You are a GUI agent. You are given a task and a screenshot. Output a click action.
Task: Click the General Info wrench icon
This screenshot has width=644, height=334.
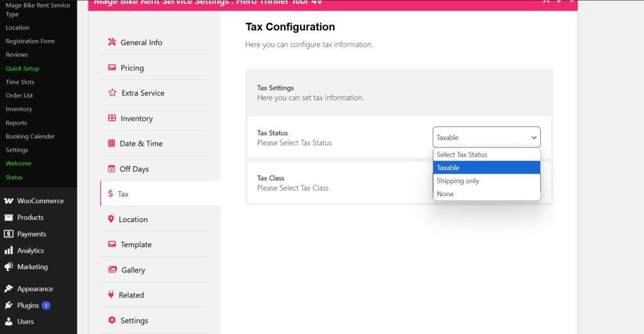pos(112,42)
